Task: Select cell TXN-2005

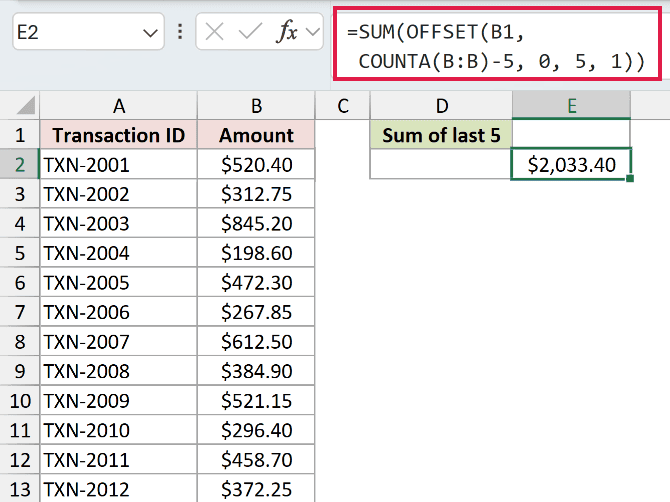Action: (118, 282)
